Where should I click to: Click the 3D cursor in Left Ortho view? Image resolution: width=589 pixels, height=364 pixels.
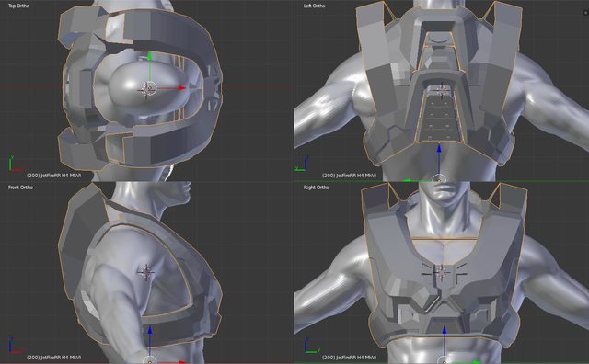coord(442,90)
